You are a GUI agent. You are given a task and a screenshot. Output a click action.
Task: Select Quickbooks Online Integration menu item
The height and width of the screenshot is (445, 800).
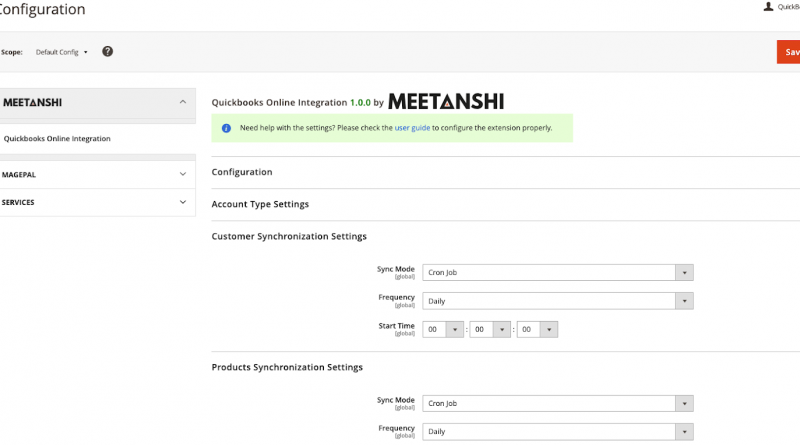(x=57, y=139)
